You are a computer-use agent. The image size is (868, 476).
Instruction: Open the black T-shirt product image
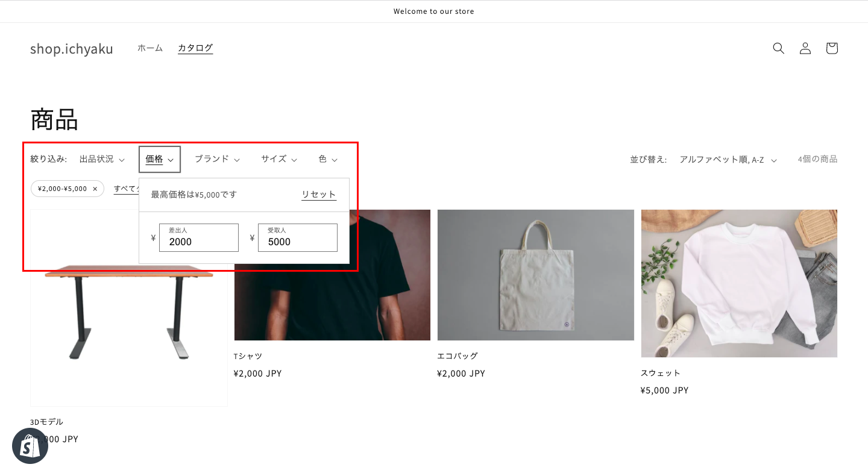[x=332, y=275]
